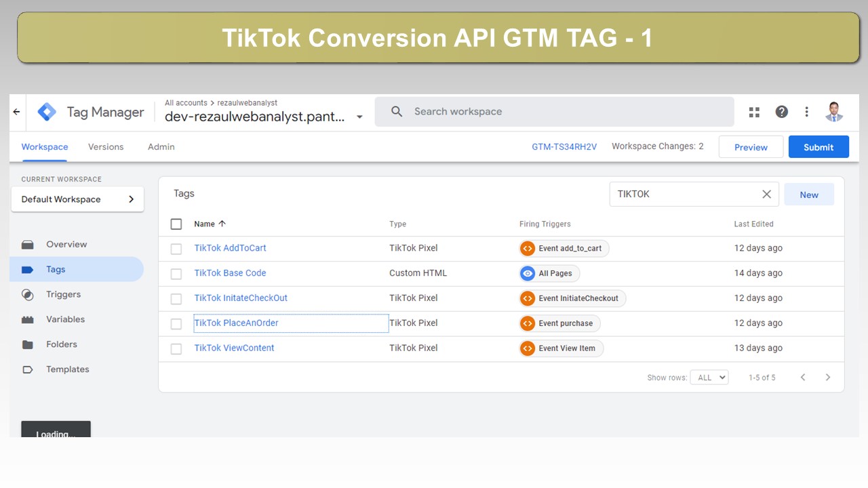Open the TikTok InitateCheckOut tag

[241, 298]
